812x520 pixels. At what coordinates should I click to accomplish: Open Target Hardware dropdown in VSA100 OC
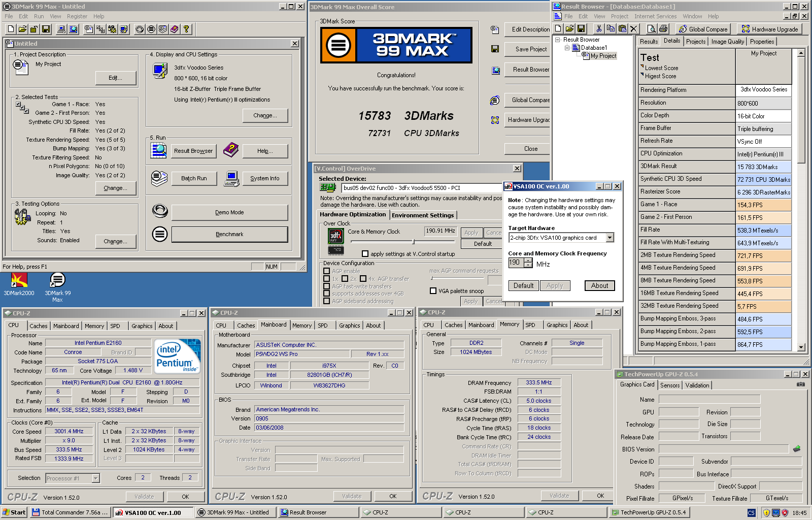610,238
